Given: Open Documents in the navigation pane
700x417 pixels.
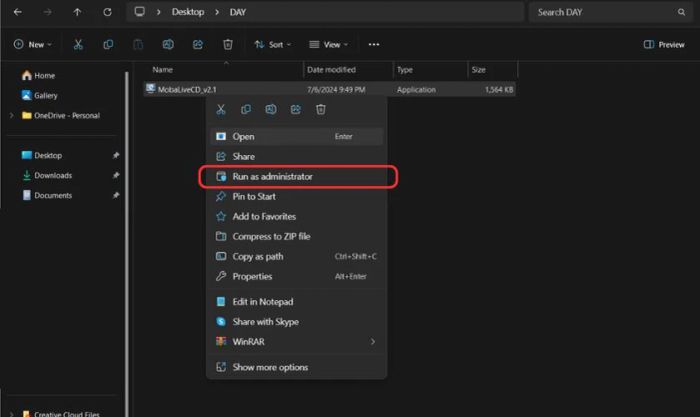Looking at the screenshot, I should [x=47, y=196].
